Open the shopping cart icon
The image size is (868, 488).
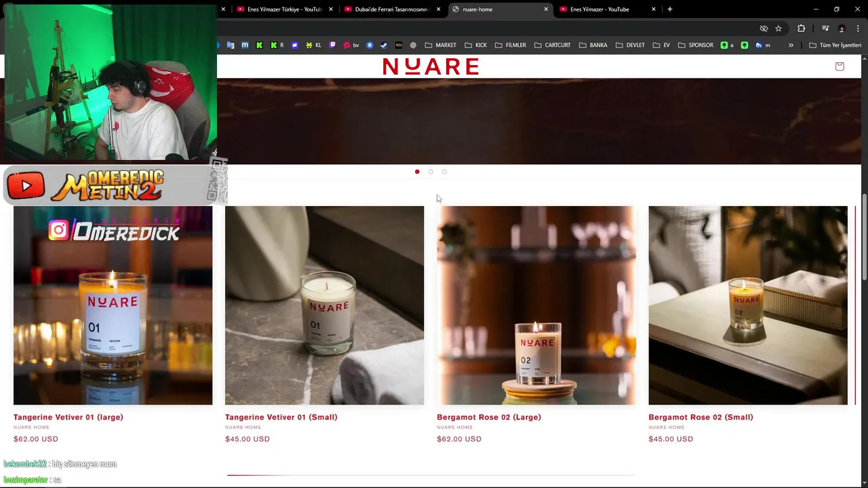coord(840,66)
